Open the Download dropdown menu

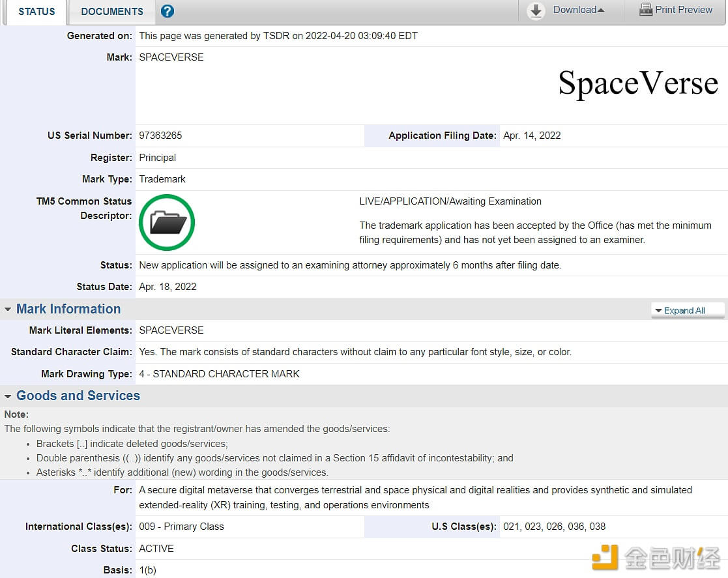coord(579,10)
